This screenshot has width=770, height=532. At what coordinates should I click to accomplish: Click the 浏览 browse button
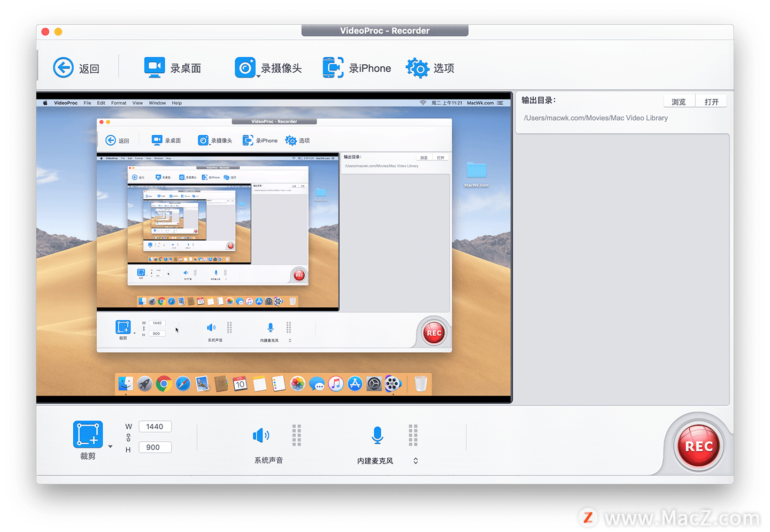tap(679, 102)
